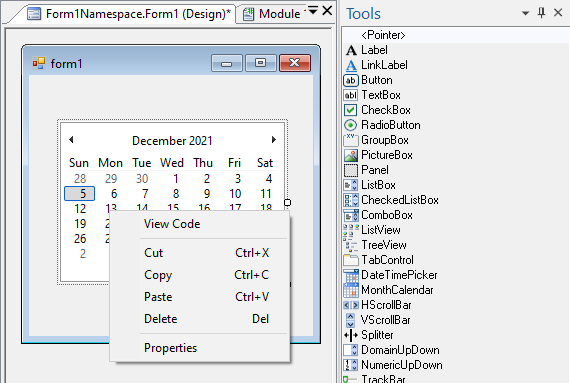Image resolution: width=570 pixels, height=383 pixels.
Task: Choose the CheckBox tool icon
Action: click(351, 110)
